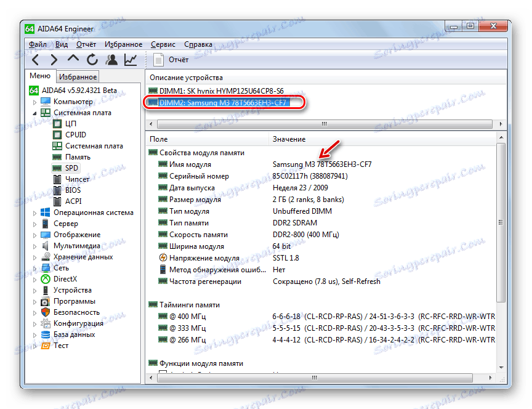Screen dimensions: 532x409
Task: Click the details pane scroll down arrow
Action: click(x=501, y=368)
